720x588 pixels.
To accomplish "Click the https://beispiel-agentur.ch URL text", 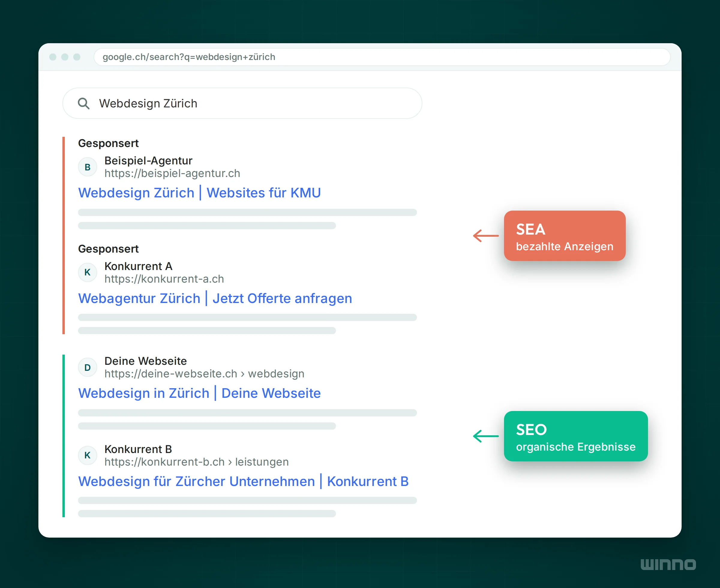I will [x=172, y=173].
